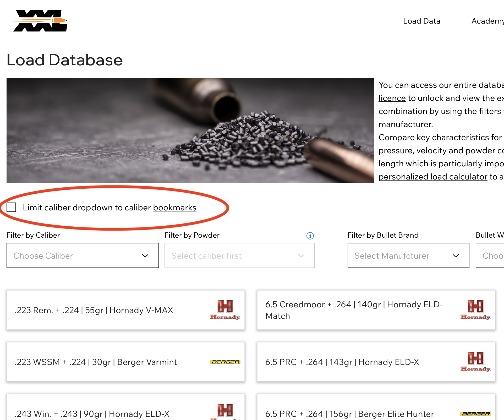Open the Load Data menu item

pyautogui.click(x=421, y=21)
